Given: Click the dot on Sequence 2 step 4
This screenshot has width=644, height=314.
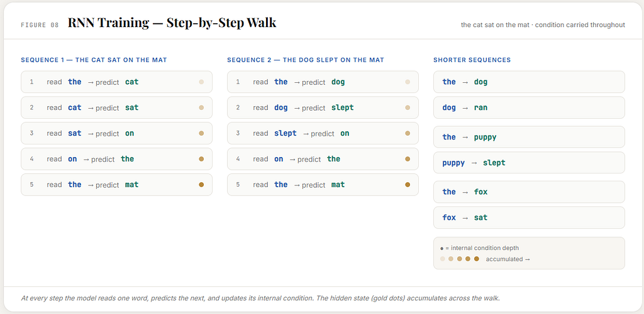Looking at the screenshot, I should coord(408,159).
